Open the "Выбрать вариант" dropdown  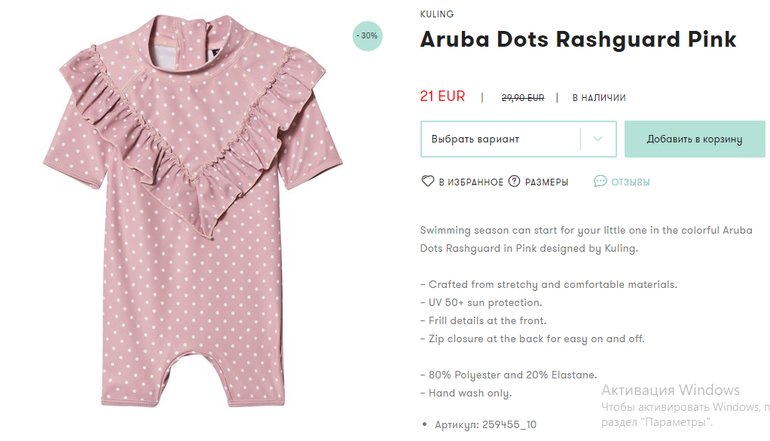[500, 139]
